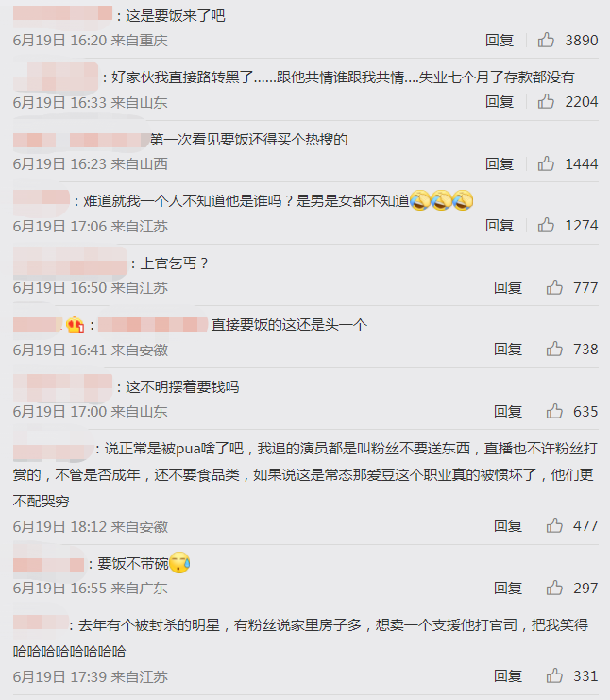This screenshot has height=700, width=610.
Task: Like the comment from 山西 with 1444 likes
Action: click(545, 163)
